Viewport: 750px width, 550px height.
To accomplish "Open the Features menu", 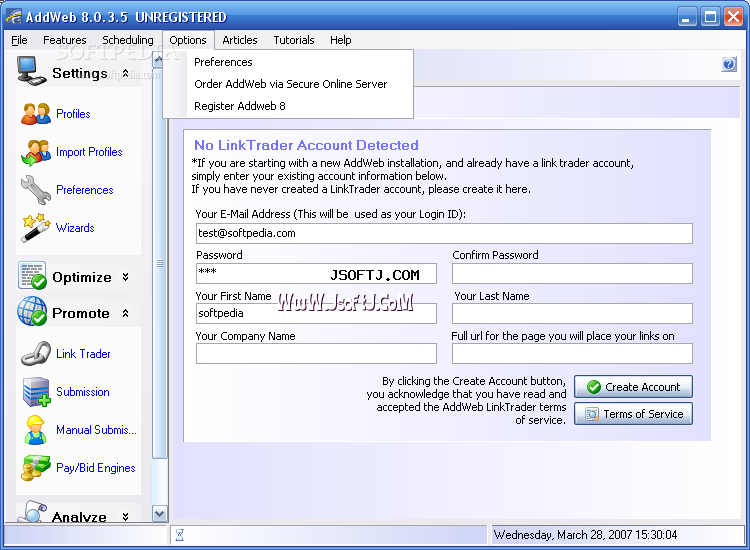I will tap(65, 40).
